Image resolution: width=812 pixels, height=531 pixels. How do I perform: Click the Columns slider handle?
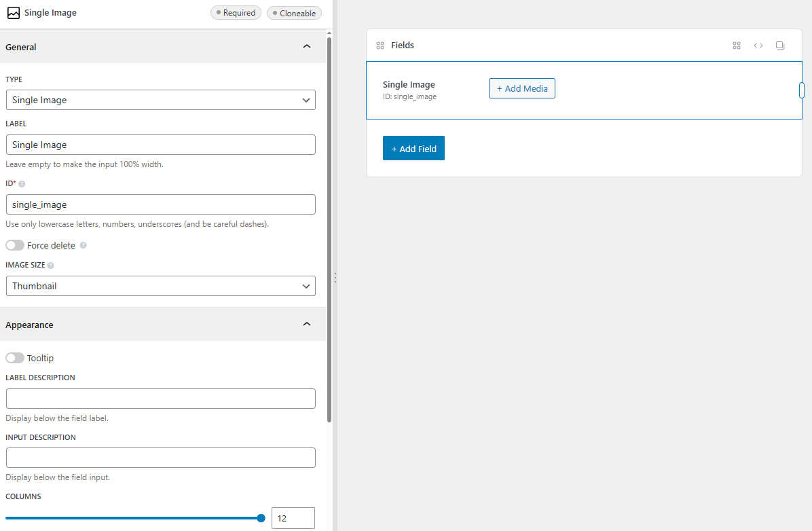point(261,518)
